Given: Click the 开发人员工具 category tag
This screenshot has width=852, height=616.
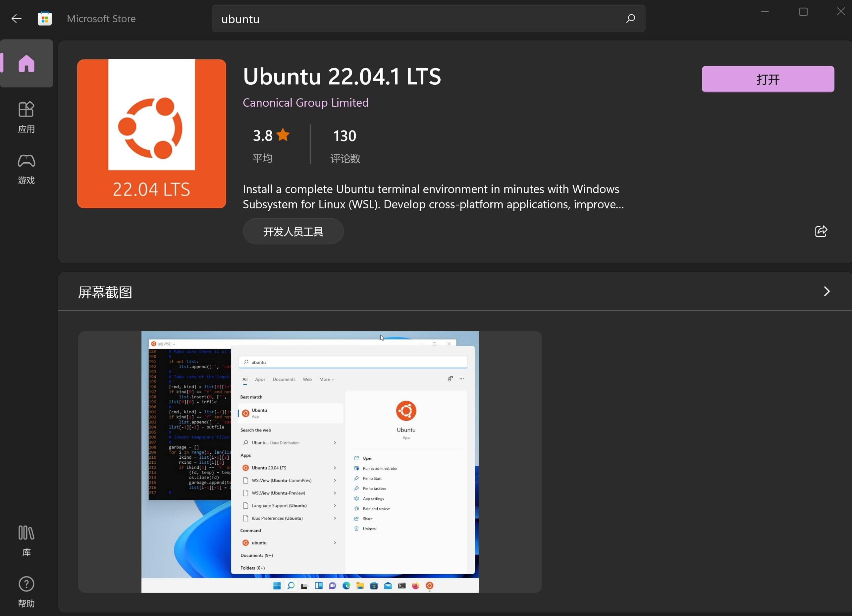Looking at the screenshot, I should coord(293,231).
